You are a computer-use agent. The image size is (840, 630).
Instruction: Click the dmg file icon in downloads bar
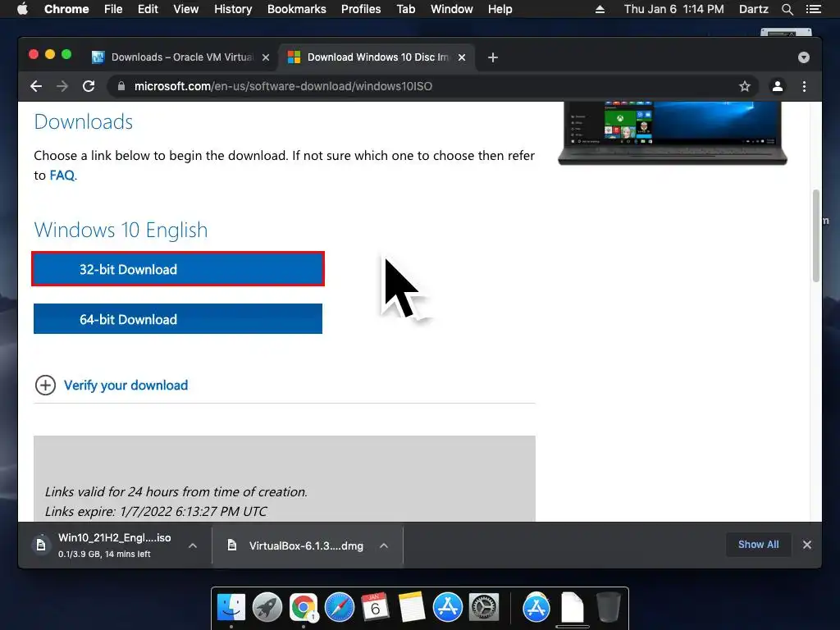coord(231,546)
